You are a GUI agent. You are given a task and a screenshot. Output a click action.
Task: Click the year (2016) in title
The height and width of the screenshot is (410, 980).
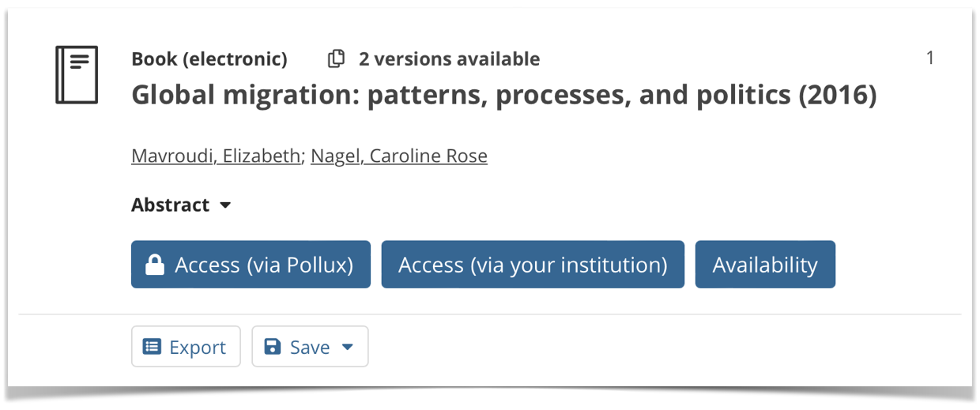click(838, 95)
